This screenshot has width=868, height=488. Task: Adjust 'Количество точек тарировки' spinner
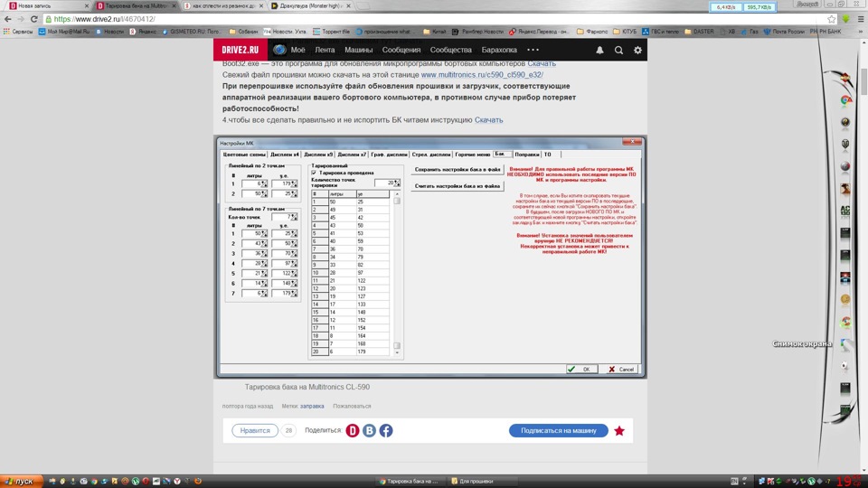(397, 183)
